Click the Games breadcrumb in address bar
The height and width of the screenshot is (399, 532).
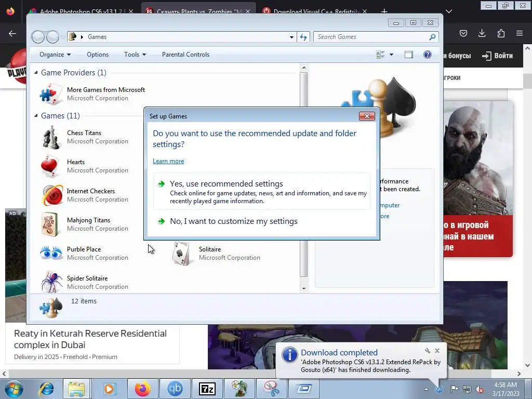[97, 37]
